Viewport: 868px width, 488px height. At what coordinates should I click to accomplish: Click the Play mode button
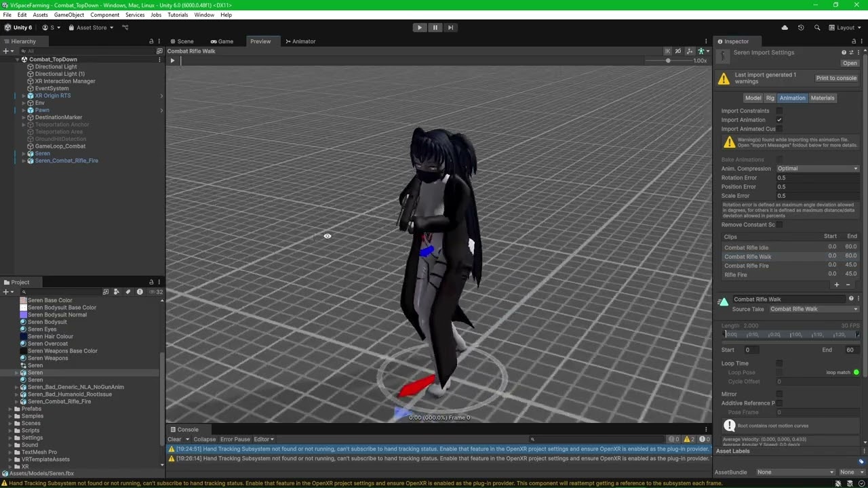420,28
